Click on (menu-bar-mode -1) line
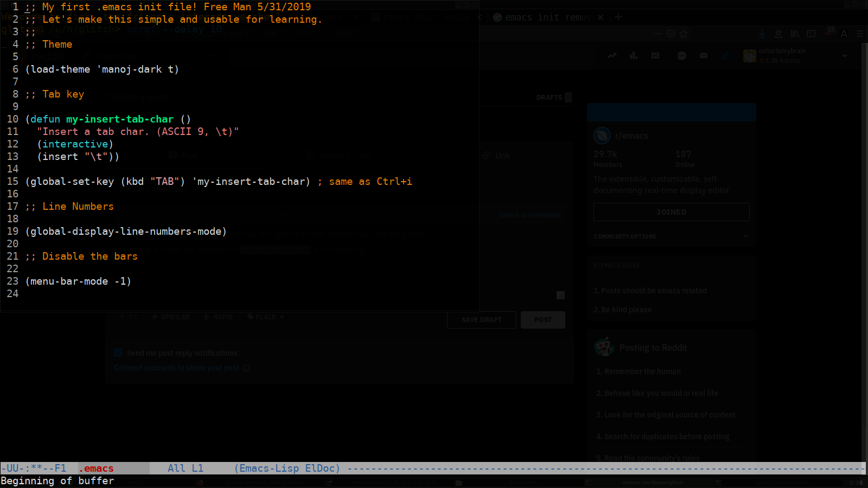The height and width of the screenshot is (488, 868). coord(78,281)
